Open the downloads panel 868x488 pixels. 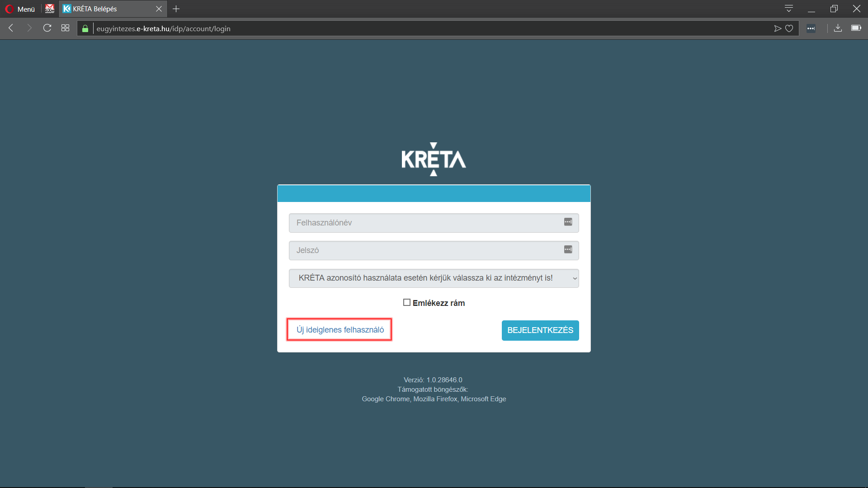[838, 28]
